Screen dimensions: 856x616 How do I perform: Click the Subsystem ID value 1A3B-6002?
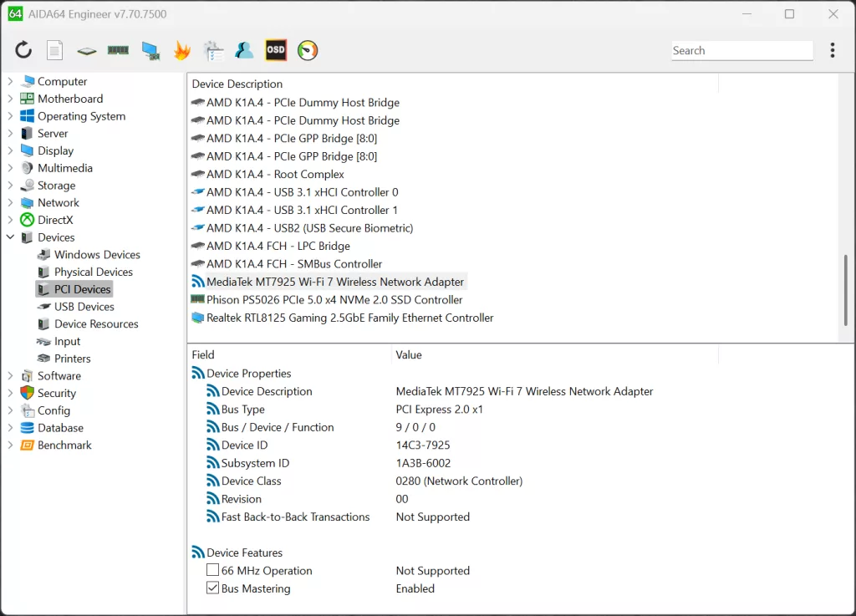(x=423, y=463)
